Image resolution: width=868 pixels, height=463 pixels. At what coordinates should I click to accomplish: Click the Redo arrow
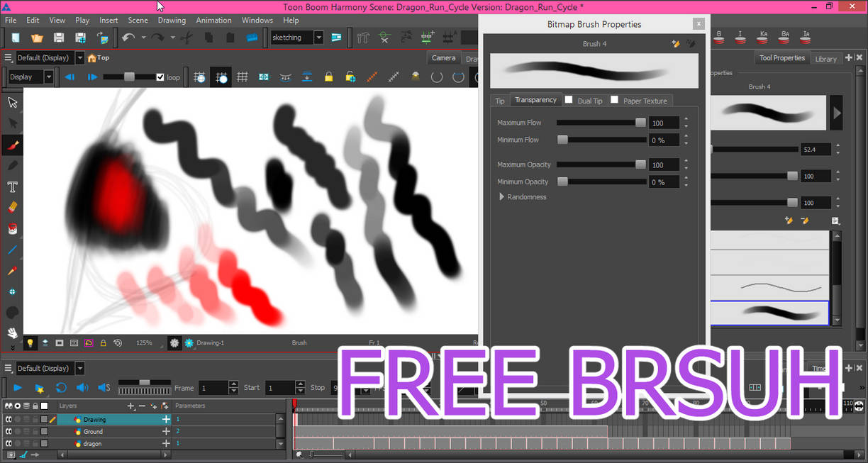[157, 37]
